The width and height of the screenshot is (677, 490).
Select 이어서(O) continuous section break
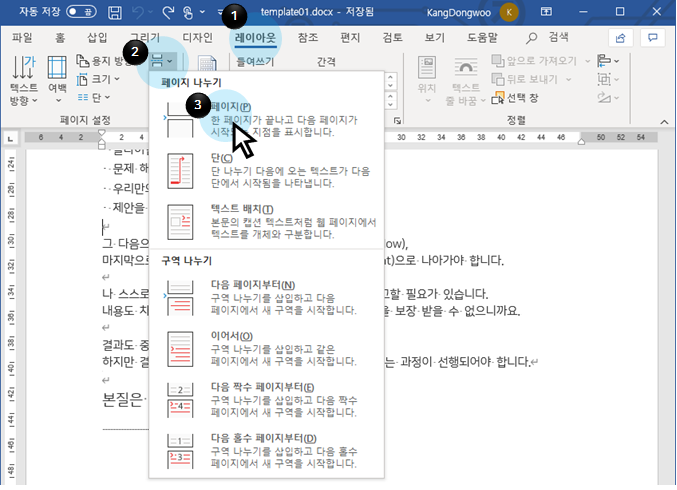(266, 349)
